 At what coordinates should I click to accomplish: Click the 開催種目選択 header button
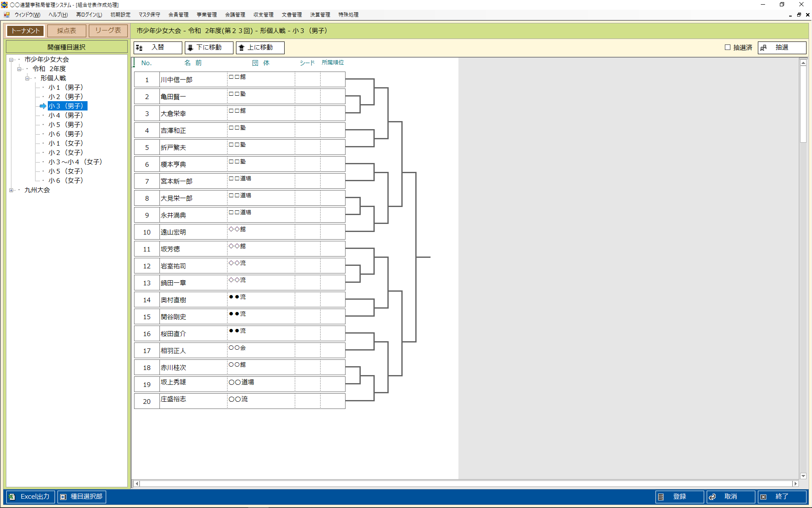point(66,47)
